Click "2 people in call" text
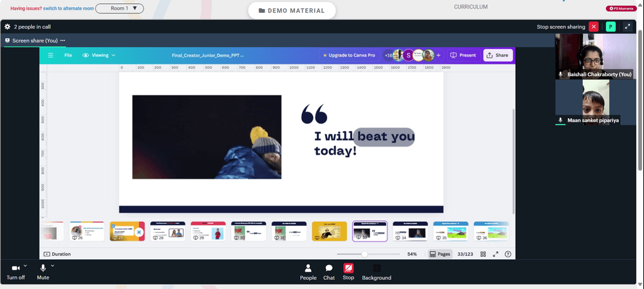Screen dimensions: 644x289 point(32,26)
